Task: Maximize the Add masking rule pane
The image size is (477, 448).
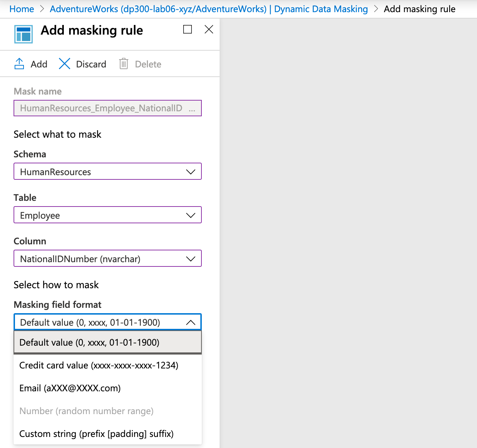Action: point(187,30)
